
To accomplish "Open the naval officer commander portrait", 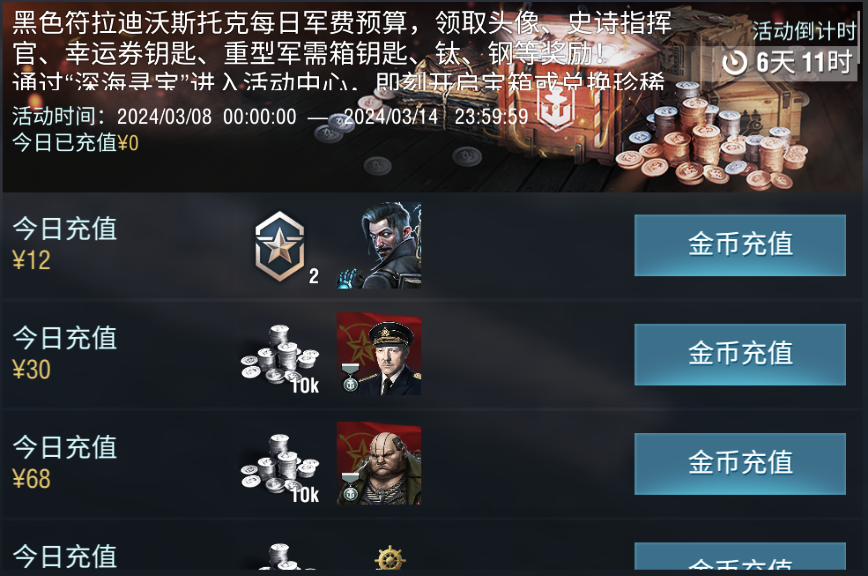I will click(379, 354).
